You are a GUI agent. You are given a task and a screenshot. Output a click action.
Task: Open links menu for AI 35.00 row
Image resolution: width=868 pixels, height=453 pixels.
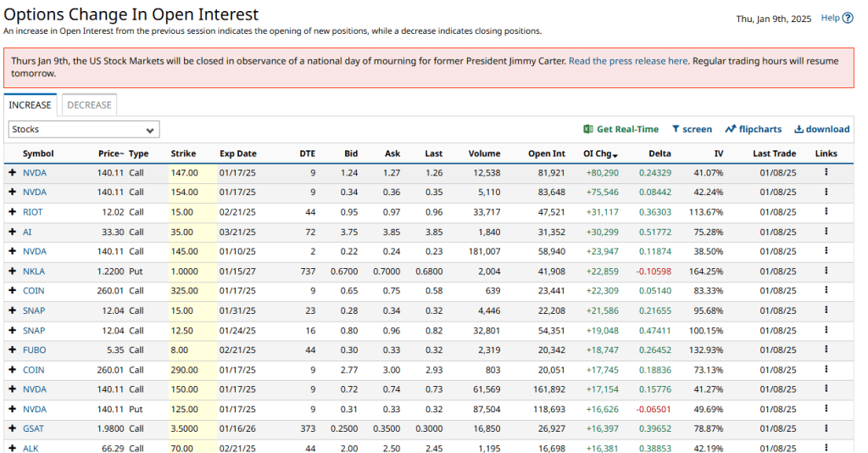pyautogui.click(x=826, y=232)
